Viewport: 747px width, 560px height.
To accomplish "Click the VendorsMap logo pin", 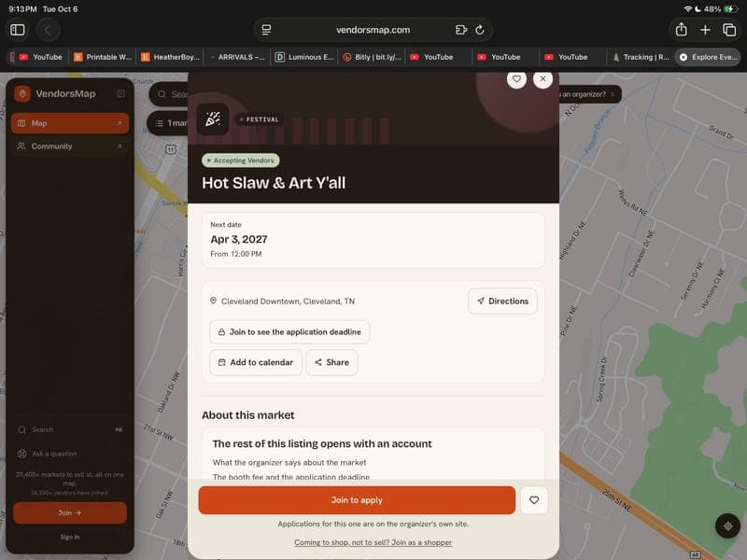I will (x=22, y=94).
